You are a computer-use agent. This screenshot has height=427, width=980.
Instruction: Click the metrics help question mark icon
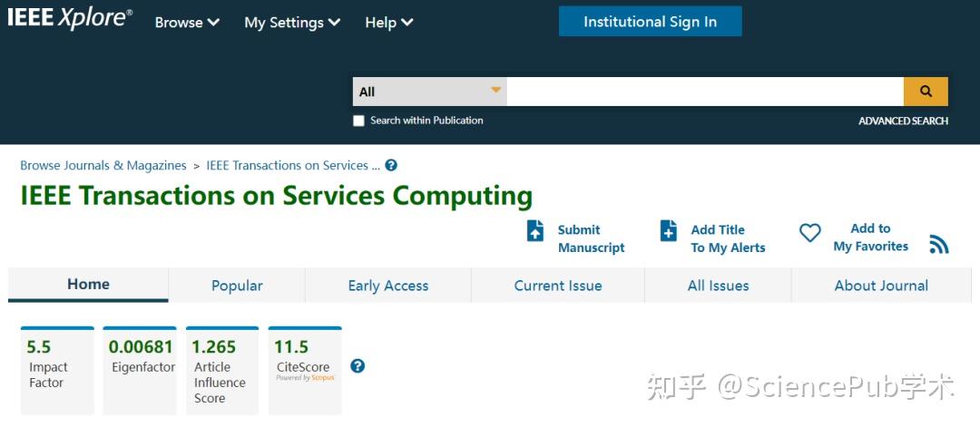point(358,366)
